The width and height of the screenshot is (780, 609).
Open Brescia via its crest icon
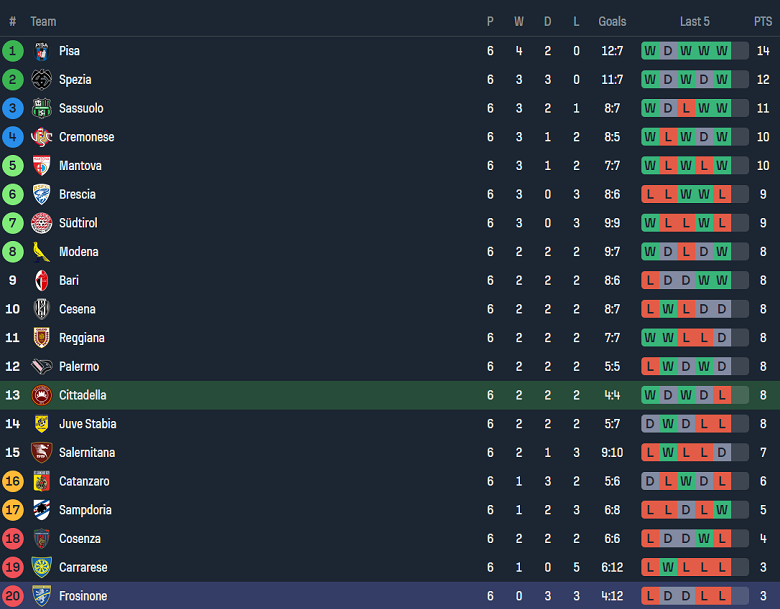point(42,194)
